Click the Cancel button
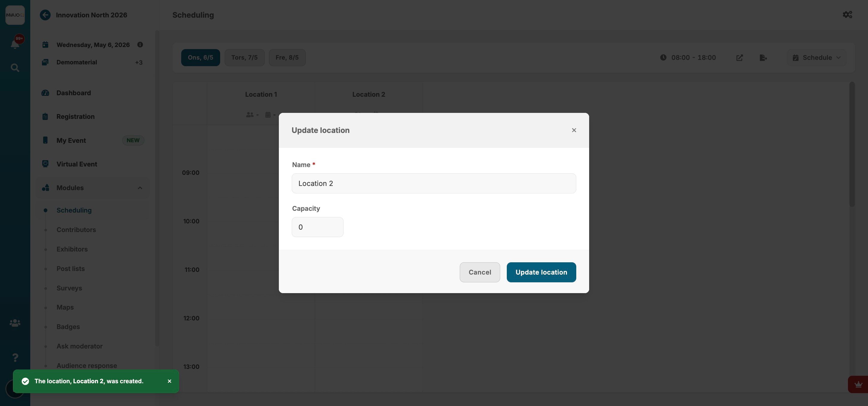868x406 pixels. point(480,272)
